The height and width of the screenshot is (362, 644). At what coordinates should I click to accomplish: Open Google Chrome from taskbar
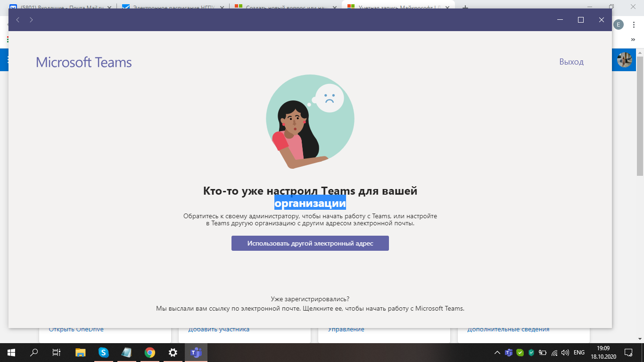(149, 353)
